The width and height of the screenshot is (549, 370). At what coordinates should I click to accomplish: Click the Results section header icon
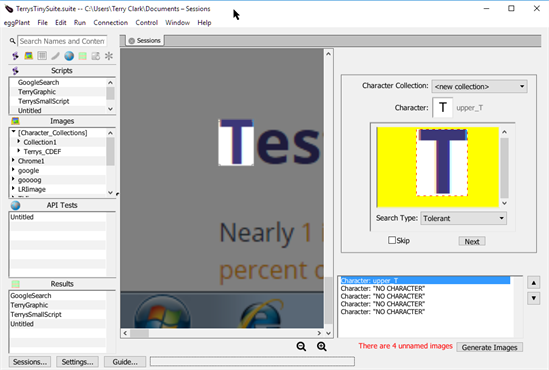click(x=15, y=284)
